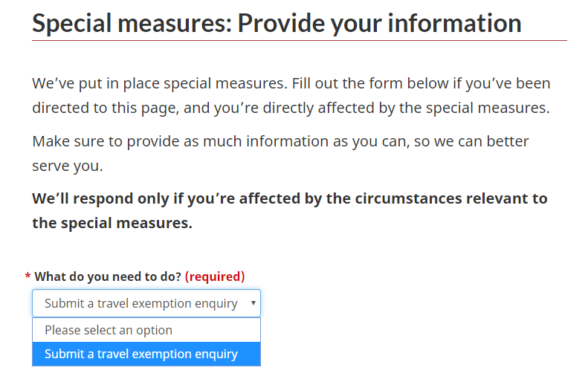Click the 'serve you.' text line
The width and height of the screenshot is (588, 379).
coord(68,166)
